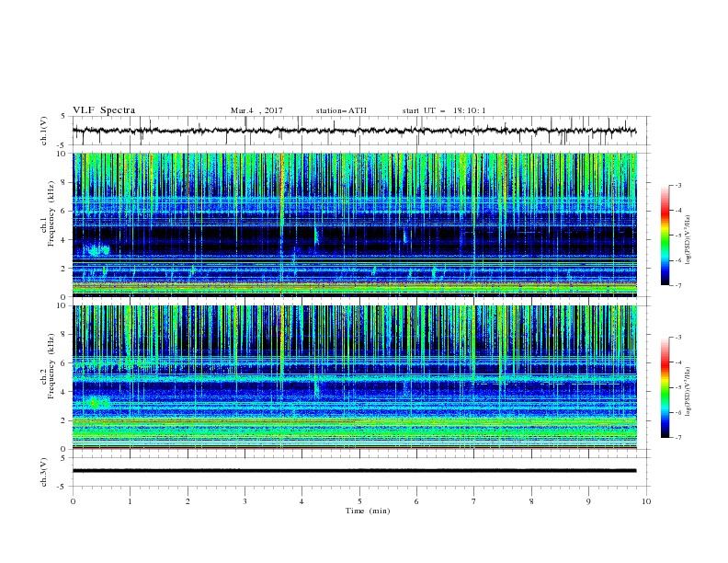The width and height of the screenshot is (728, 563).
Task: Click the "8" kHz tick on ch.1 frequency axis
Action: (x=63, y=182)
